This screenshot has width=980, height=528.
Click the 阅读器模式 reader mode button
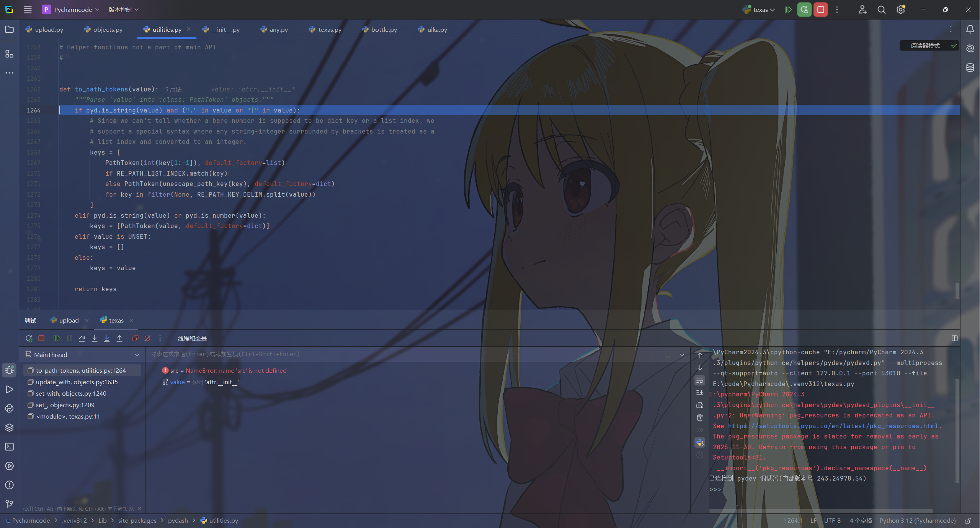[x=925, y=46]
